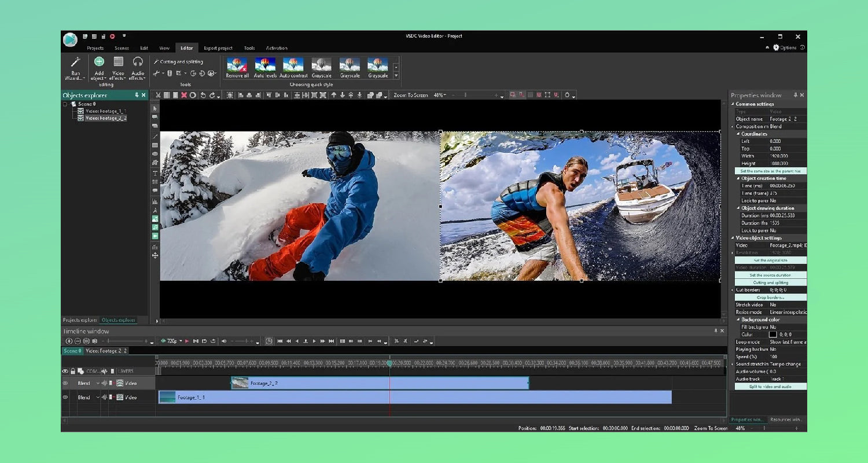Click the volume slider in timeline toolbar
The width and height of the screenshot is (868, 463).
(x=242, y=341)
